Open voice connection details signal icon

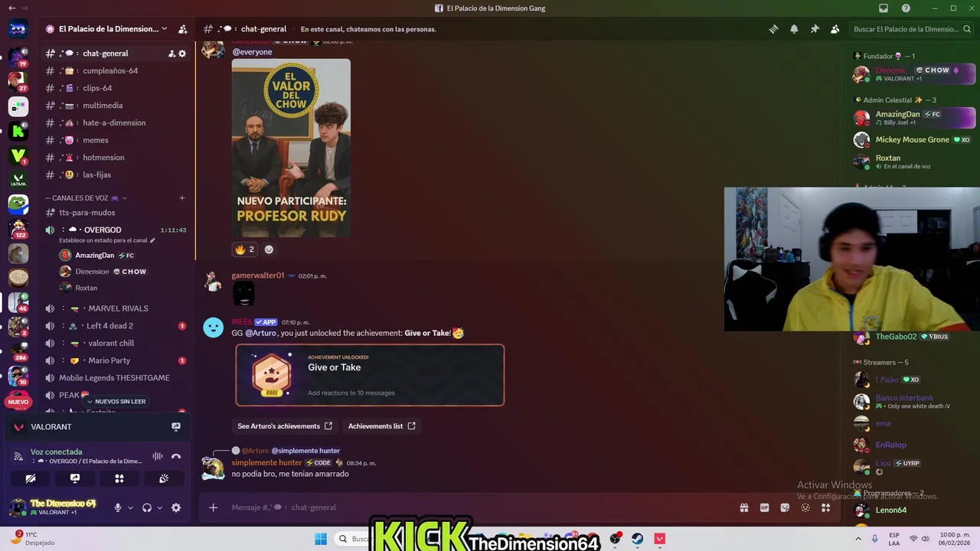(x=18, y=456)
